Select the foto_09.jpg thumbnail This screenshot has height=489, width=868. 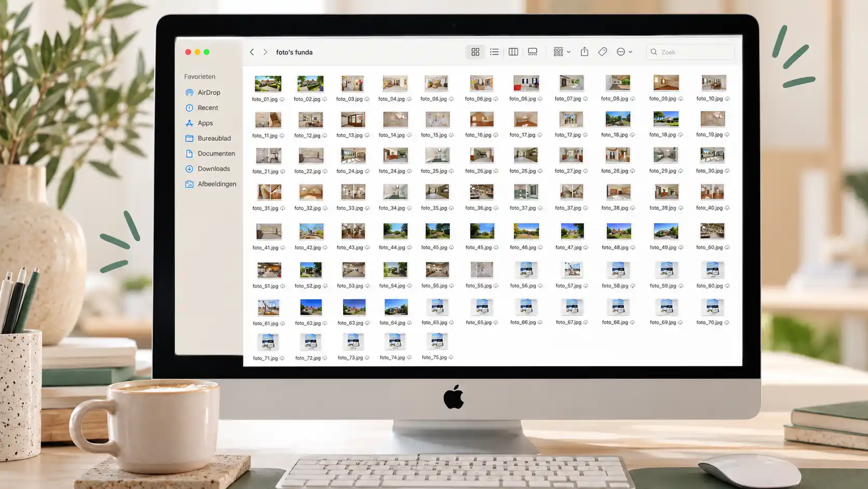pyautogui.click(x=666, y=83)
